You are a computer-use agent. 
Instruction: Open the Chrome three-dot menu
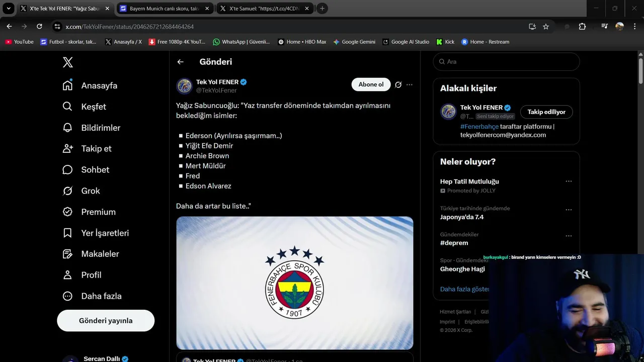pos(635,27)
